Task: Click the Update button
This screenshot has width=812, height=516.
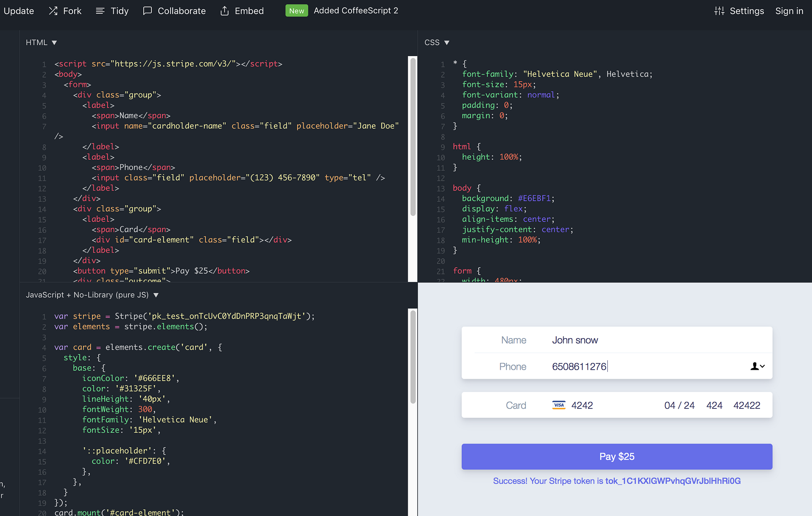Action: pyautogui.click(x=19, y=11)
